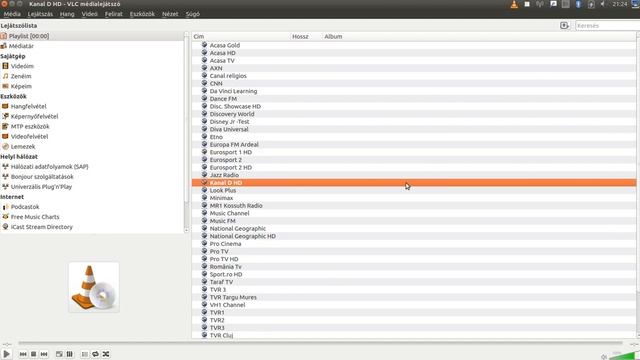640x360 pixels.
Task: Click the playback seek bar
Action: [320, 343]
